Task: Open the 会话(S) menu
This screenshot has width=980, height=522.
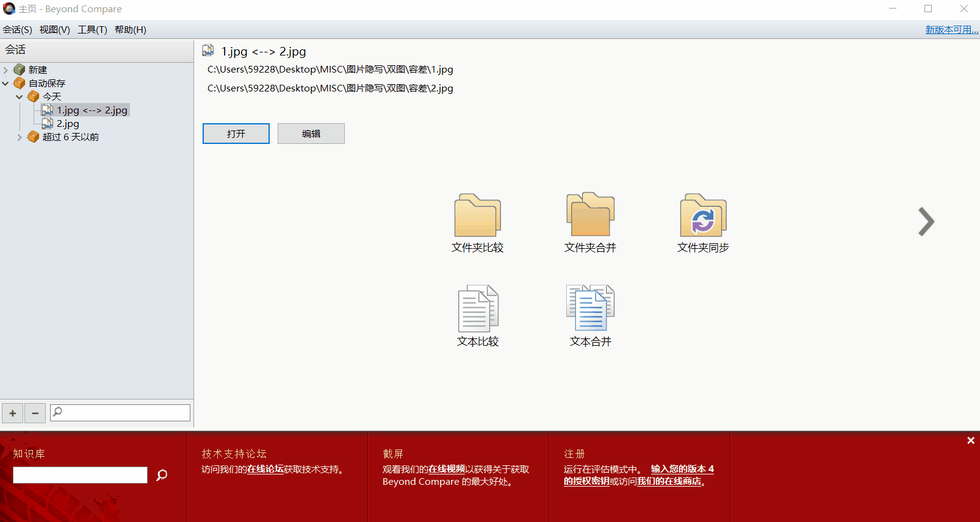Action: pos(17,30)
